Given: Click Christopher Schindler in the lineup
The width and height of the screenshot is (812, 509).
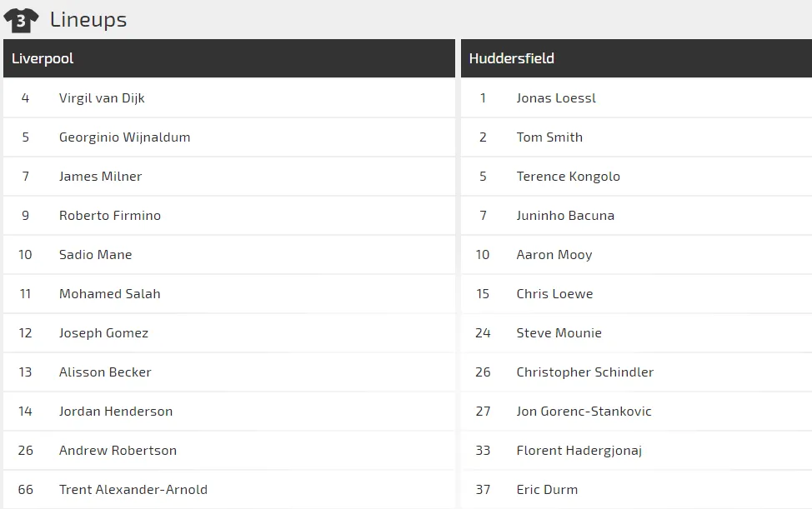Looking at the screenshot, I should click(584, 372).
